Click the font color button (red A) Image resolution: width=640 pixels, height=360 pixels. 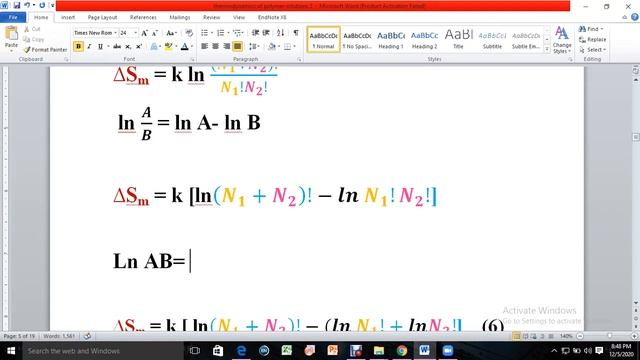coord(184,47)
